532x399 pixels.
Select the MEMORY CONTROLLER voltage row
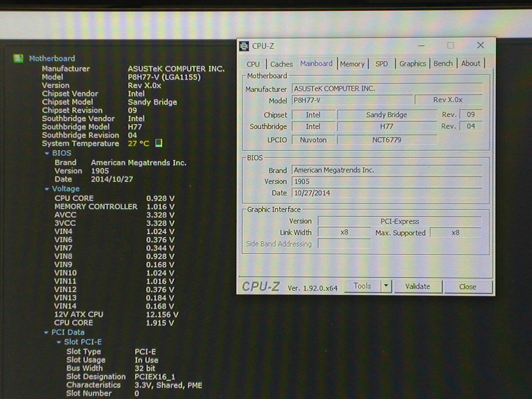(x=114, y=207)
